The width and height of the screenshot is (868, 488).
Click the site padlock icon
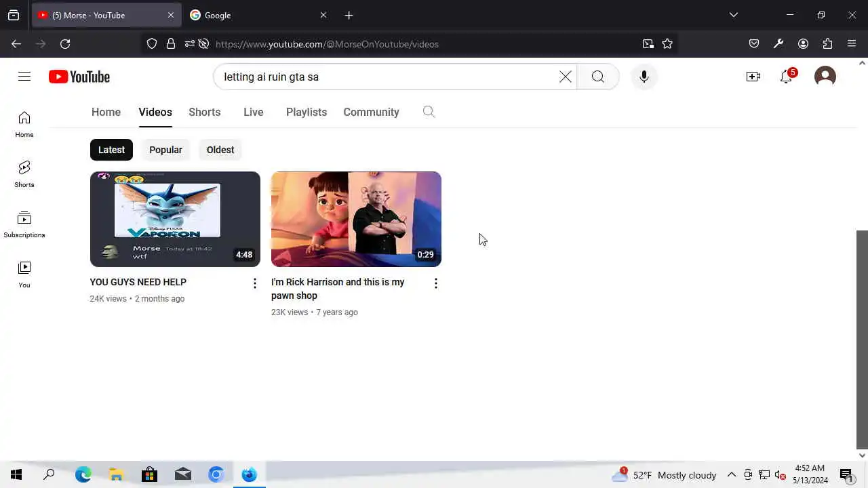pyautogui.click(x=171, y=44)
